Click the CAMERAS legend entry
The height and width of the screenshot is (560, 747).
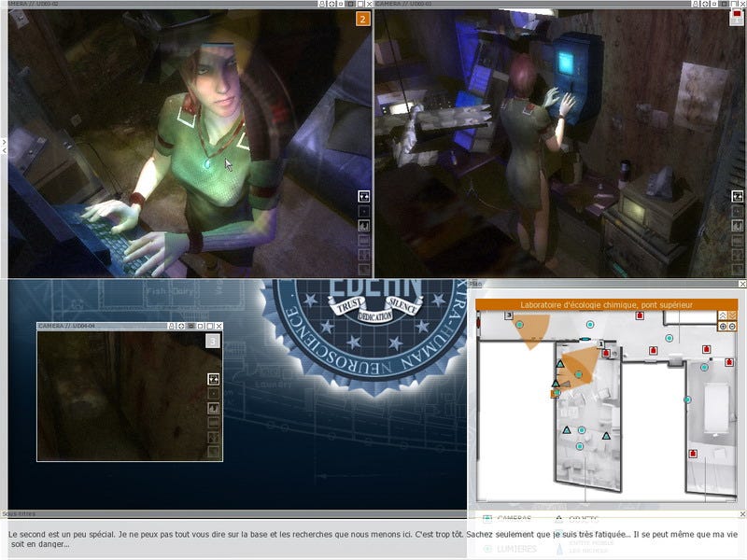pos(507,519)
